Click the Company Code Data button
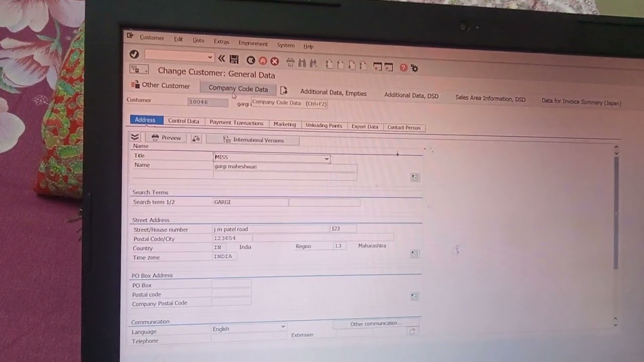The width and height of the screenshot is (644, 362). tap(238, 88)
